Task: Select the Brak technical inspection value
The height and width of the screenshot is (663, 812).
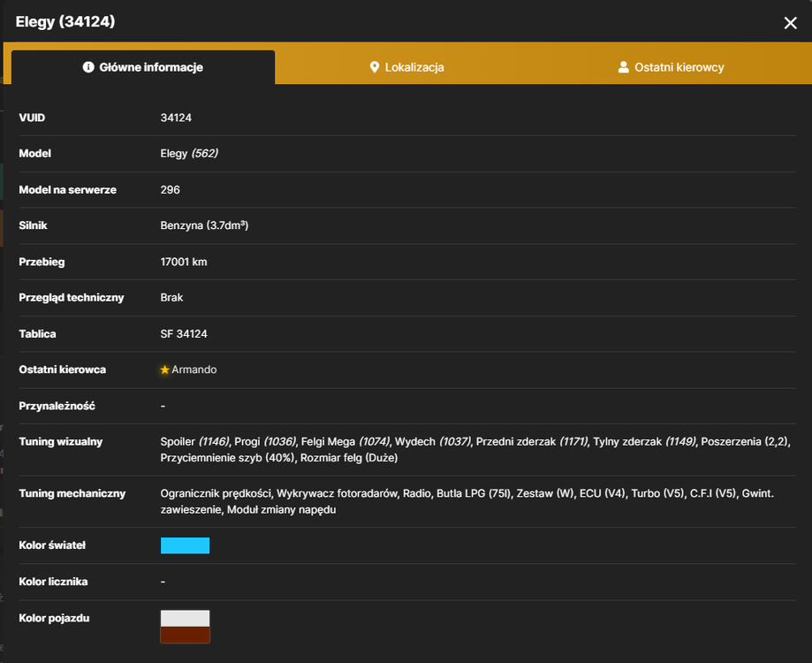Action: click(171, 297)
